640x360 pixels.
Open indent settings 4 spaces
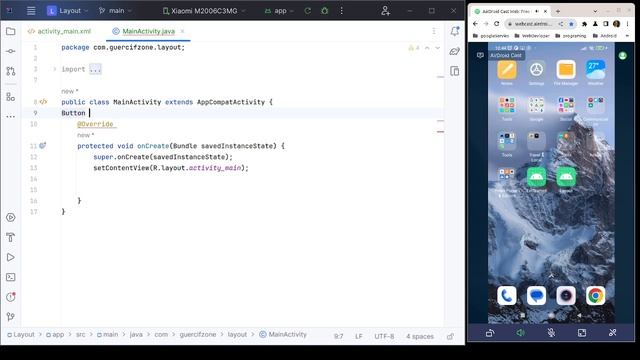pyautogui.click(x=420, y=337)
